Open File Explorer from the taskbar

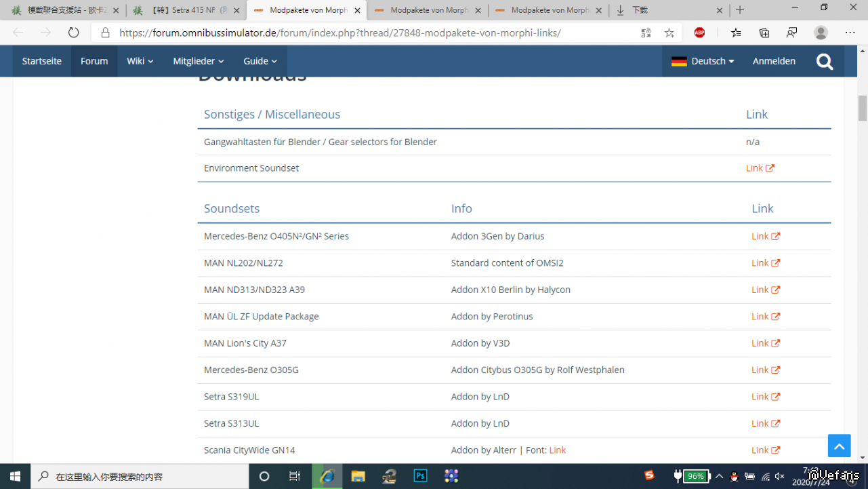click(358, 476)
